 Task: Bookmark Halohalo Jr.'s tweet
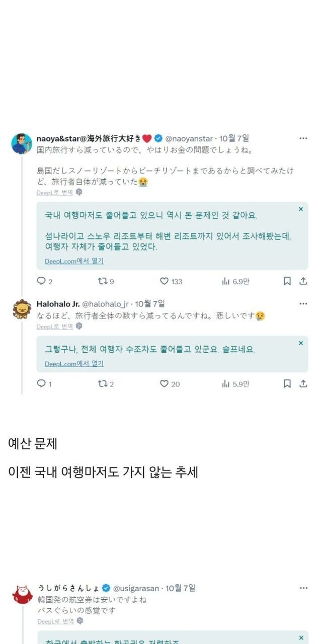[287, 384]
